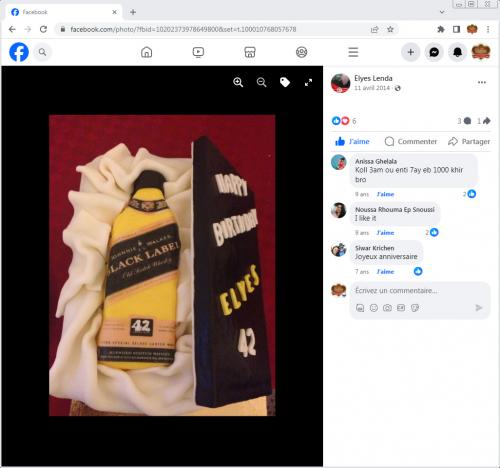500x468 pixels.
Task: Like Anissa Ghelala's comment
Action: pos(385,194)
